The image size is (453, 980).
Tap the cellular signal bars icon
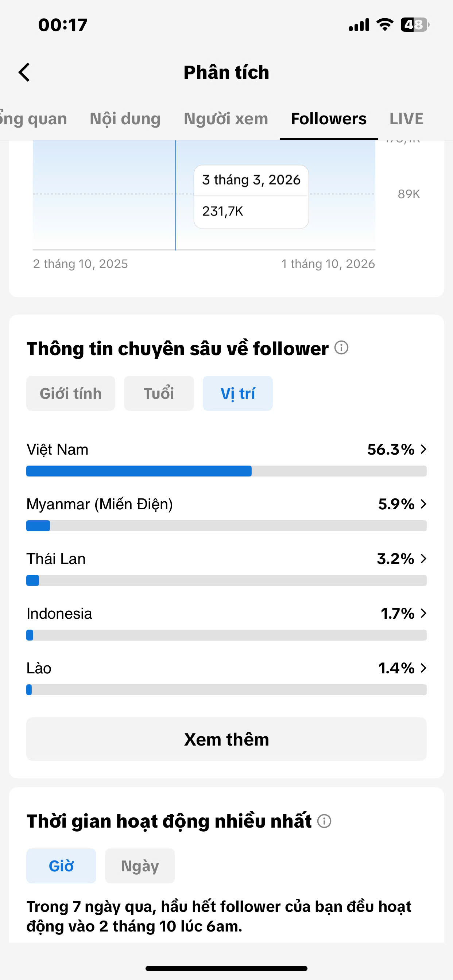[359, 25]
